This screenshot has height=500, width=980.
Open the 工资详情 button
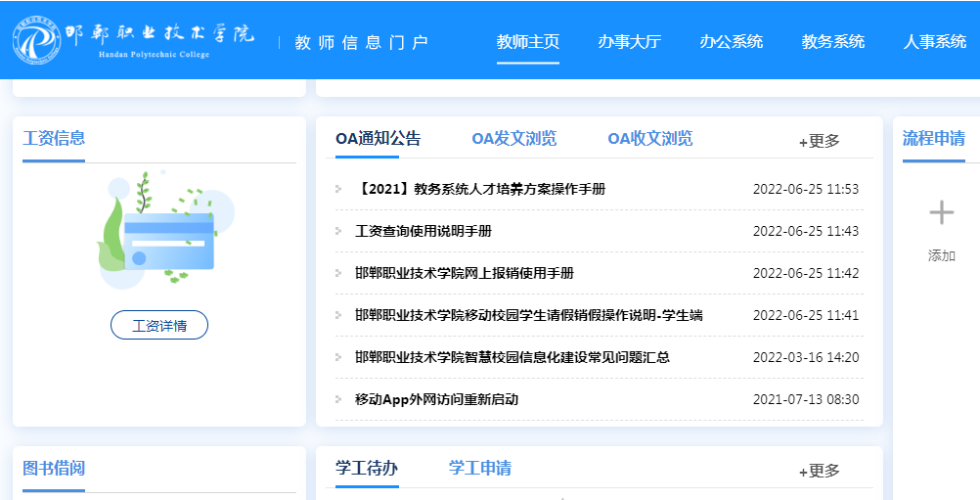[159, 325]
